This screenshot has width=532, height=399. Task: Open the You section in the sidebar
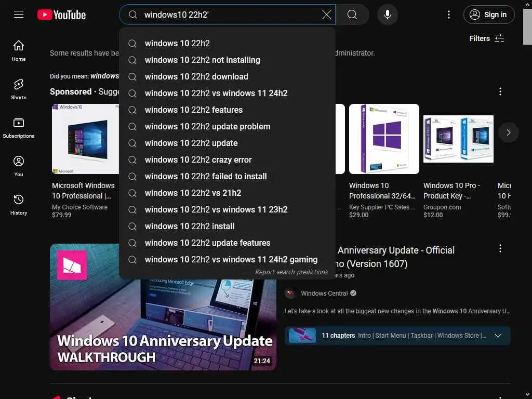tap(19, 166)
